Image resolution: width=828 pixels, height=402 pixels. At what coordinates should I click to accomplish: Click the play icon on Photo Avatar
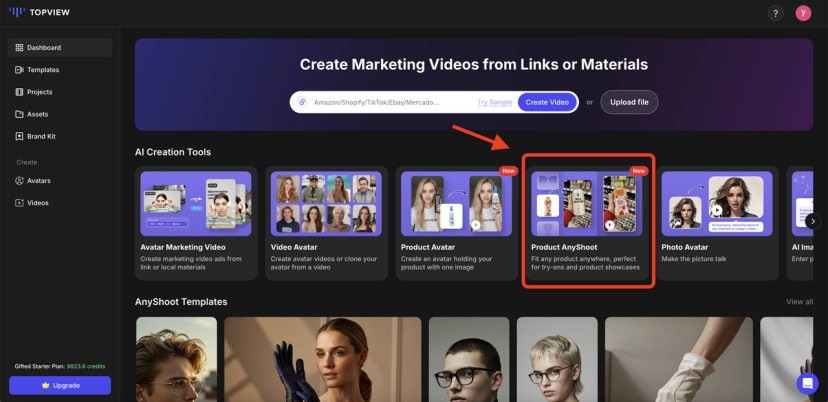point(716,210)
